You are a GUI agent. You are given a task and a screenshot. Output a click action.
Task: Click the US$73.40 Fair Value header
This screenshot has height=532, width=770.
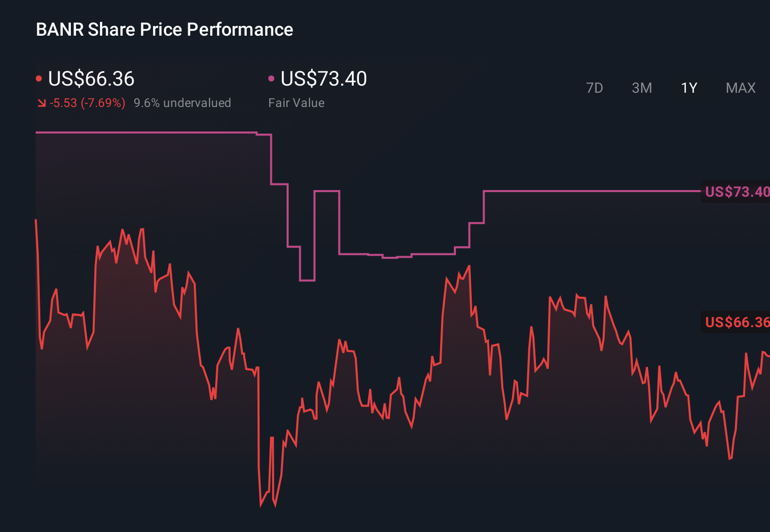[324, 78]
